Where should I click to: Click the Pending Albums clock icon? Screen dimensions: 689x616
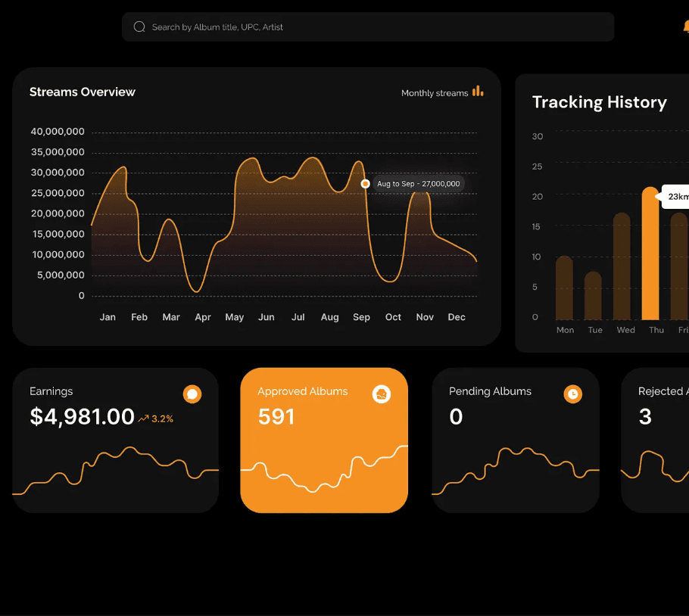[x=573, y=394]
